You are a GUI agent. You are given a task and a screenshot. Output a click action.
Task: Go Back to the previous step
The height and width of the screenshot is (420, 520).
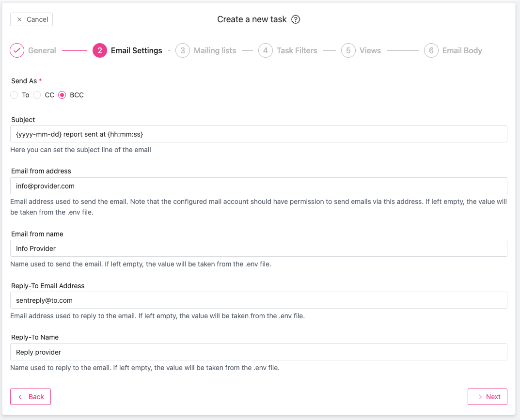coord(31,397)
